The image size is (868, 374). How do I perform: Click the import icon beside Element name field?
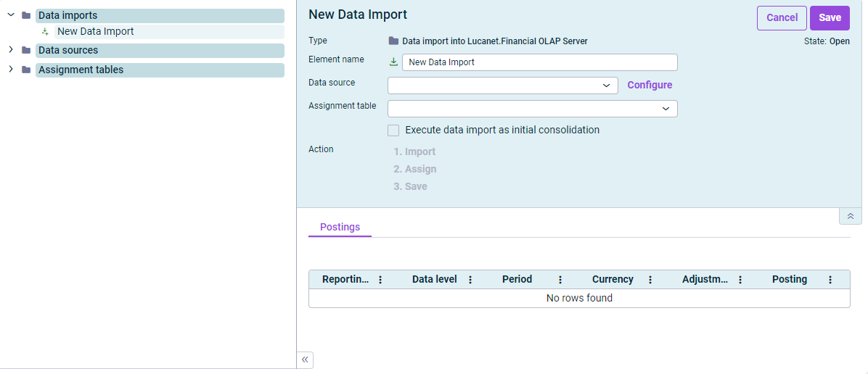tap(393, 62)
